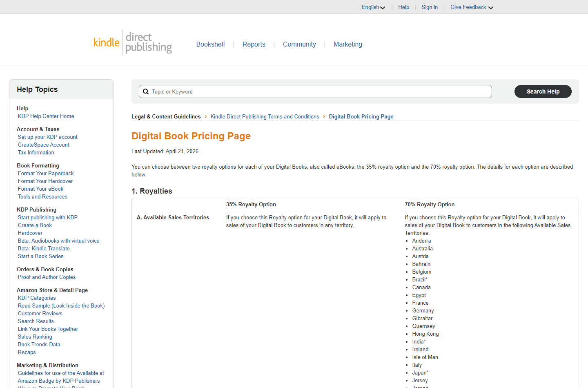
Task: Go to the Reports tab
Action: (x=254, y=44)
